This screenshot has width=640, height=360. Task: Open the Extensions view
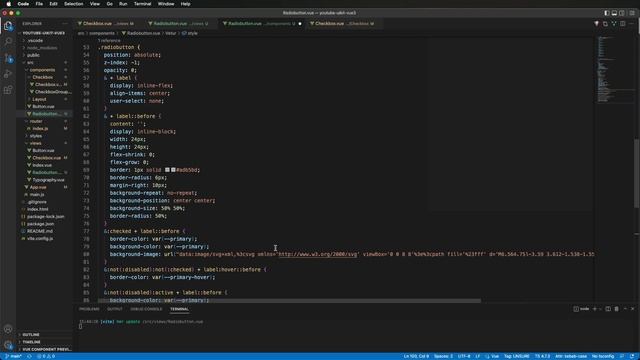tap(8, 90)
